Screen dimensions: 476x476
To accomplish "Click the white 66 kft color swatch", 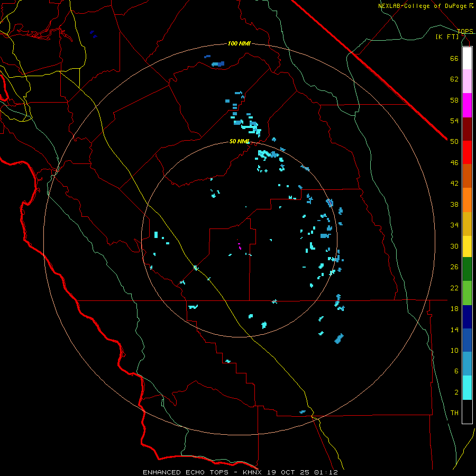I will 467,58.
